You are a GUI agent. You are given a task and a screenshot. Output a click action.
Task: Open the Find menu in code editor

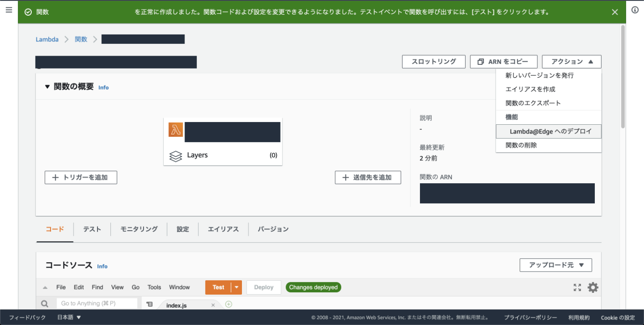click(x=98, y=287)
